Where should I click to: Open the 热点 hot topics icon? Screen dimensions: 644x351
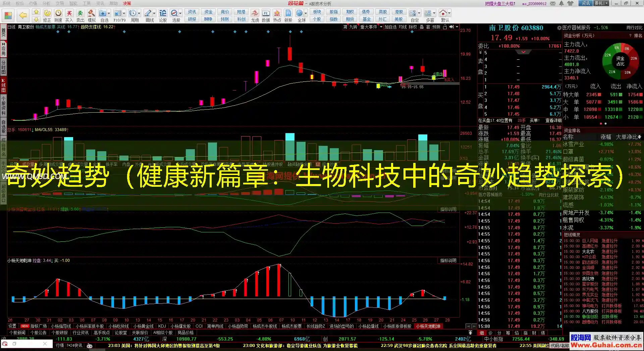(x=277, y=15)
